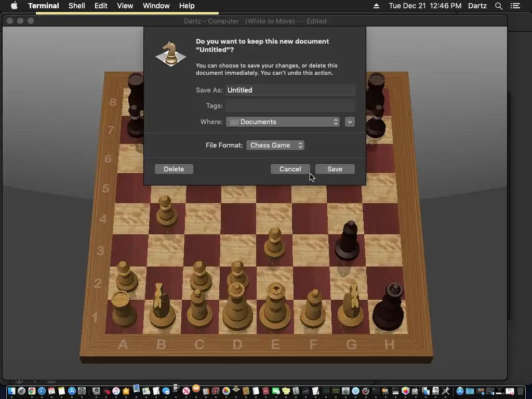The height and width of the screenshot is (399, 532).
Task: Click the Save button
Action: (335, 169)
